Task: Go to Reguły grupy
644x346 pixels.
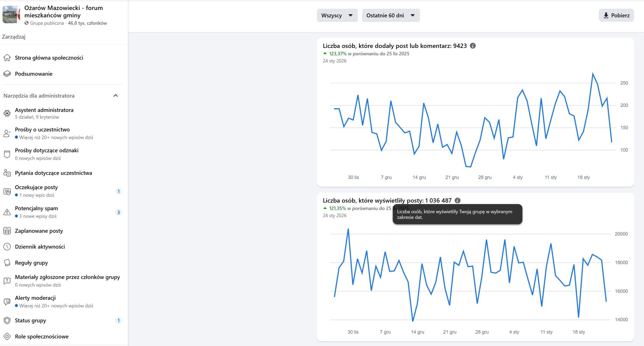Action: tap(31, 263)
